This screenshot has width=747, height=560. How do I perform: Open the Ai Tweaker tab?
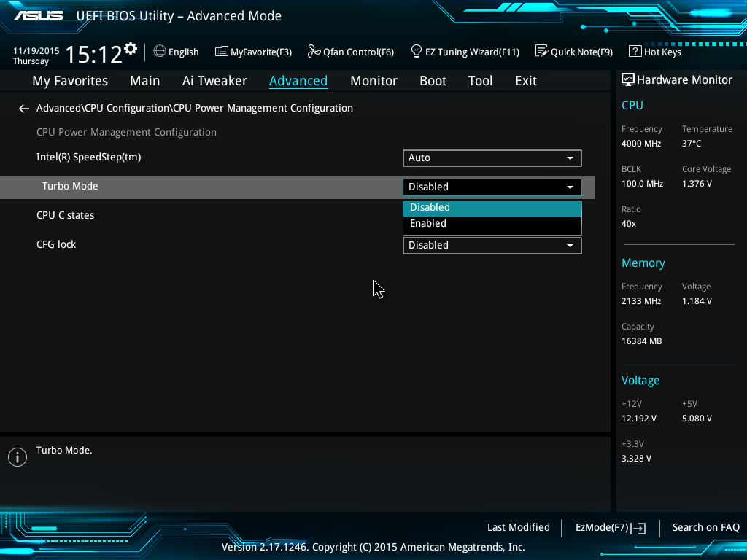click(214, 81)
